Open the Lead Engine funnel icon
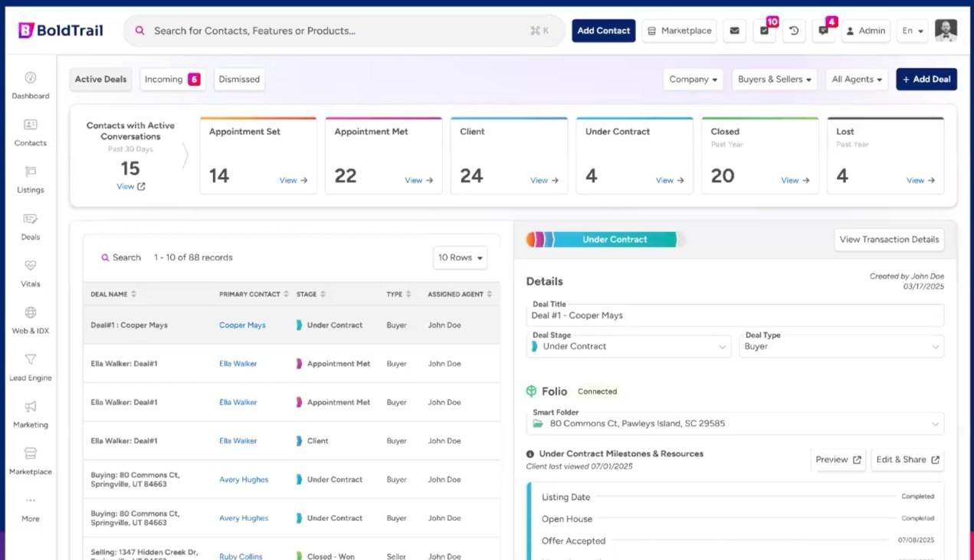This screenshot has height=560, width=974. [31, 359]
